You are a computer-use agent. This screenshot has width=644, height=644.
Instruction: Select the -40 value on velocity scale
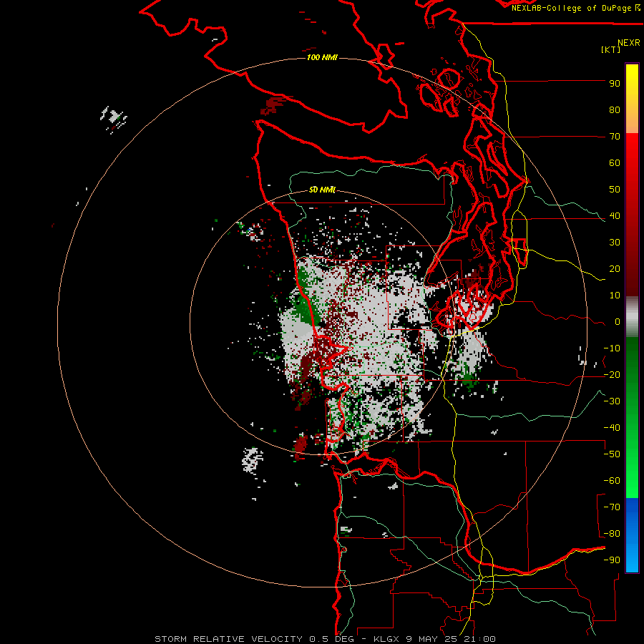click(x=612, y=428)
